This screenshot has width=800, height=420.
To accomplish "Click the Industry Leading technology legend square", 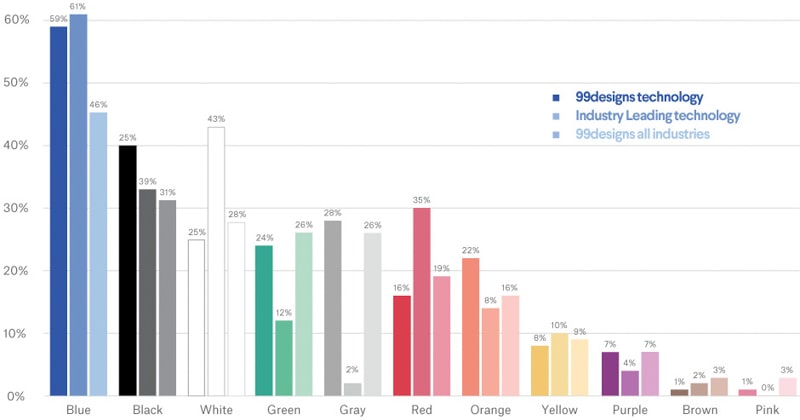I will [x=555, y=116].
